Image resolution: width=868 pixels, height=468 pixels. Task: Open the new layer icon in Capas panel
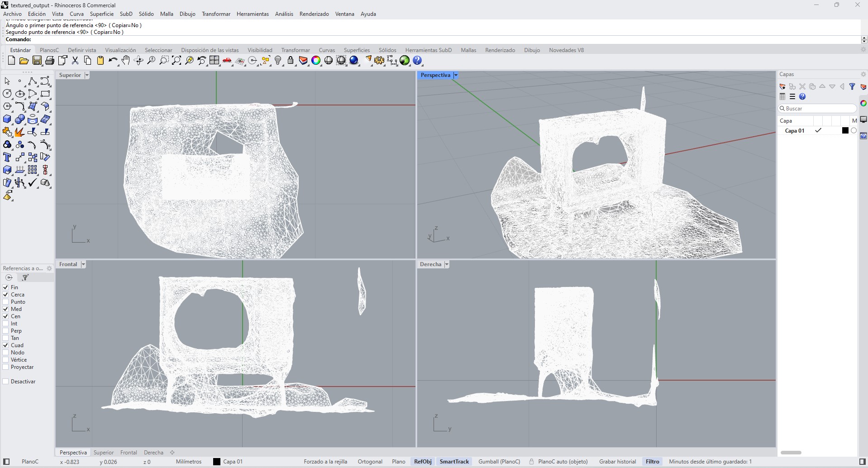[782, 86]
